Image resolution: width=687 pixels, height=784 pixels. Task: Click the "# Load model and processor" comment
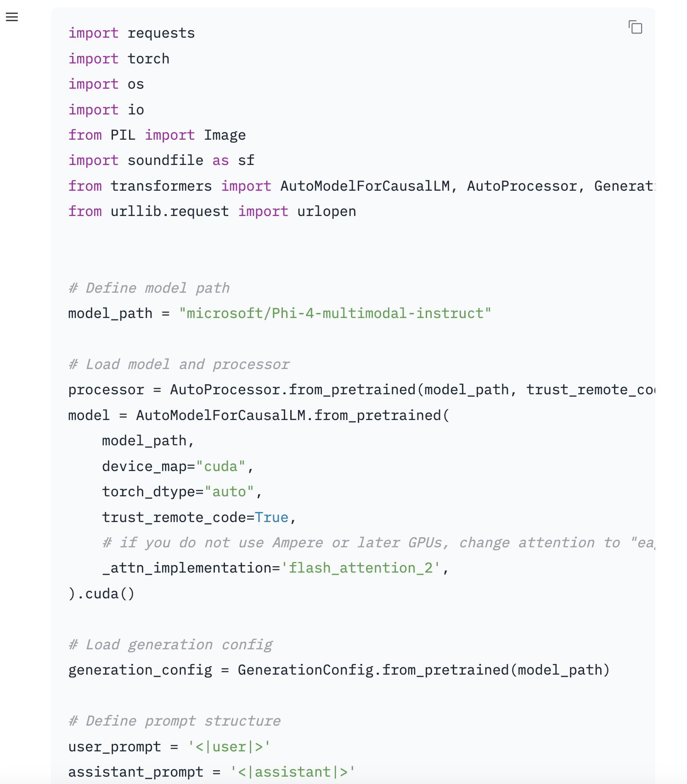[x=179, y=364]
